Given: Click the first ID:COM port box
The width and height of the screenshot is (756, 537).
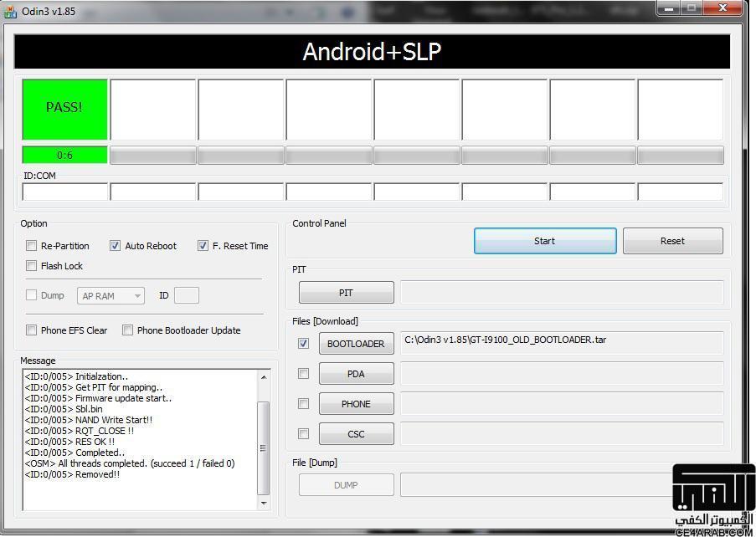Looking at the screenshot, I should point(65,192).
